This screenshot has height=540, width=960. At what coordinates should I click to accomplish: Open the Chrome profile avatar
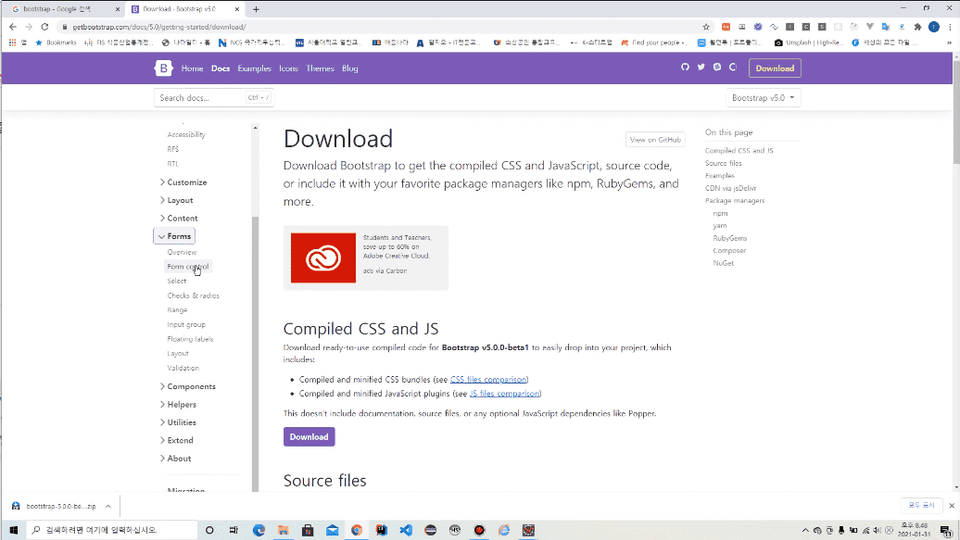(x=934, y=27)
